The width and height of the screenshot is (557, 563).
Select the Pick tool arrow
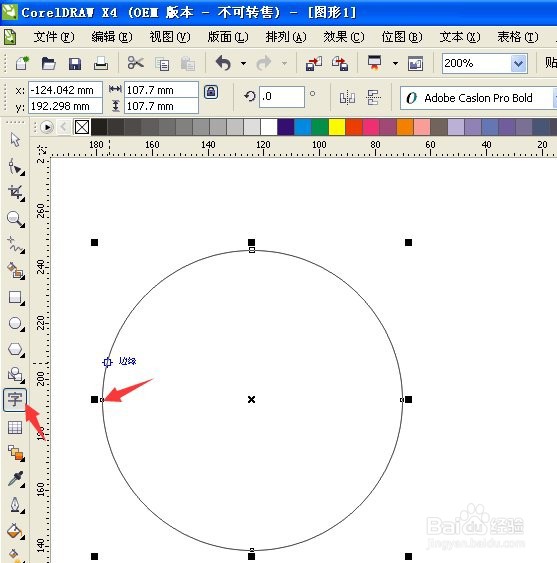pos(15,140)
